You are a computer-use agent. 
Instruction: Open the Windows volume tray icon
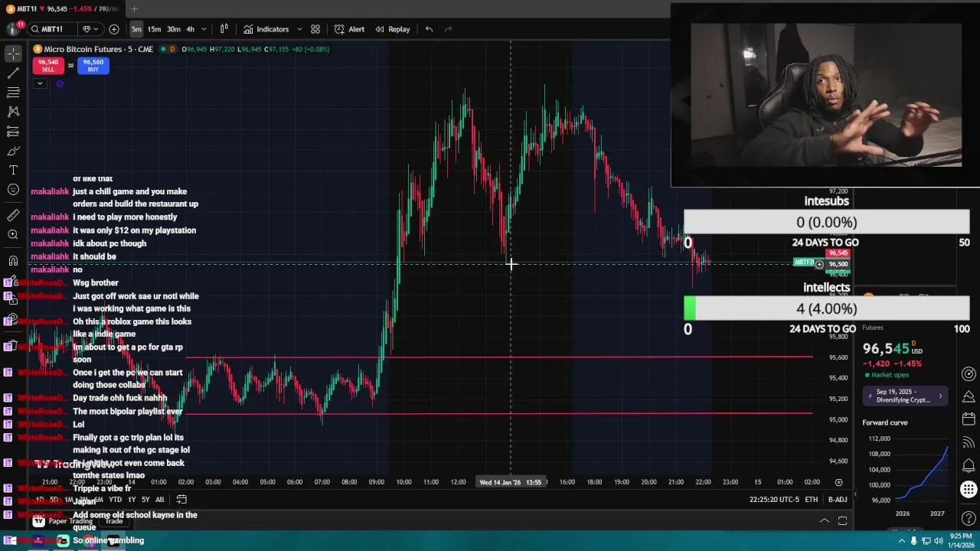click(x=939, y=540)
